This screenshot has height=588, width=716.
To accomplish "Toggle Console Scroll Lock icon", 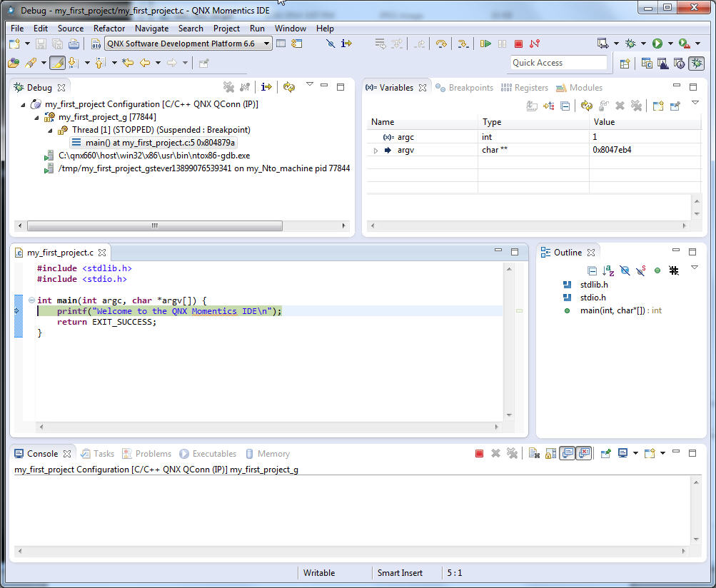I will [550, 453].
